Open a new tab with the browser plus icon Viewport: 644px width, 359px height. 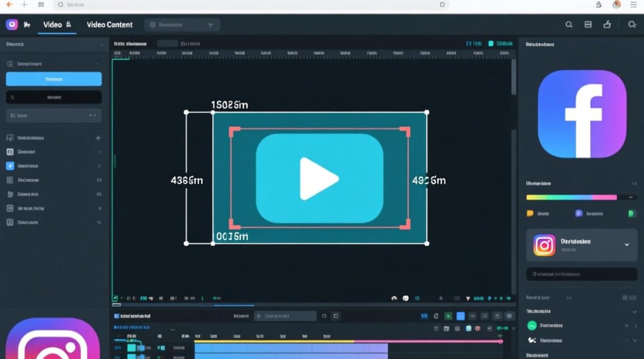click(25, 5)
